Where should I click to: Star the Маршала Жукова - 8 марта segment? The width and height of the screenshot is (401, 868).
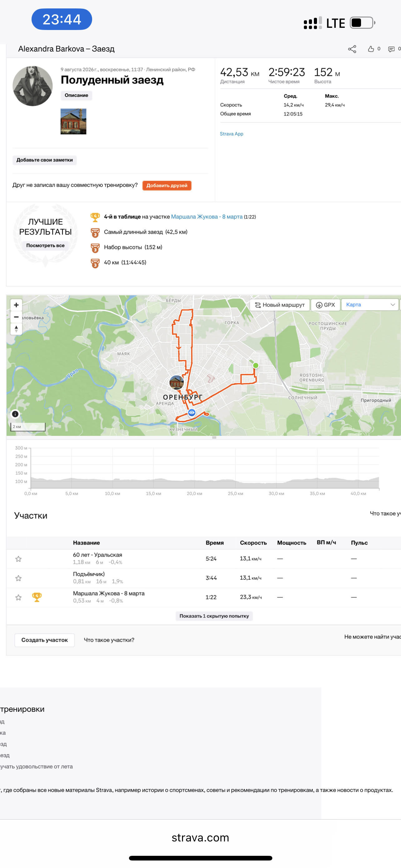(x=18, y=597)
